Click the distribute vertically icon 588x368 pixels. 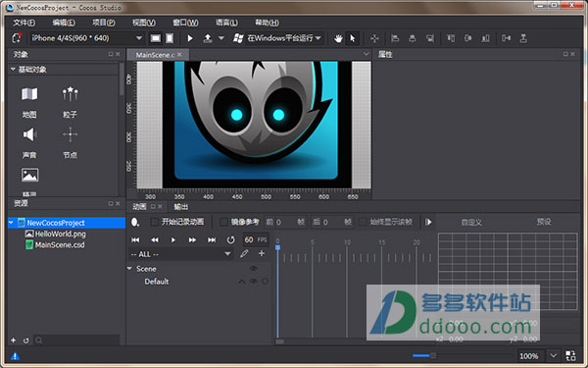click(523, 38)
